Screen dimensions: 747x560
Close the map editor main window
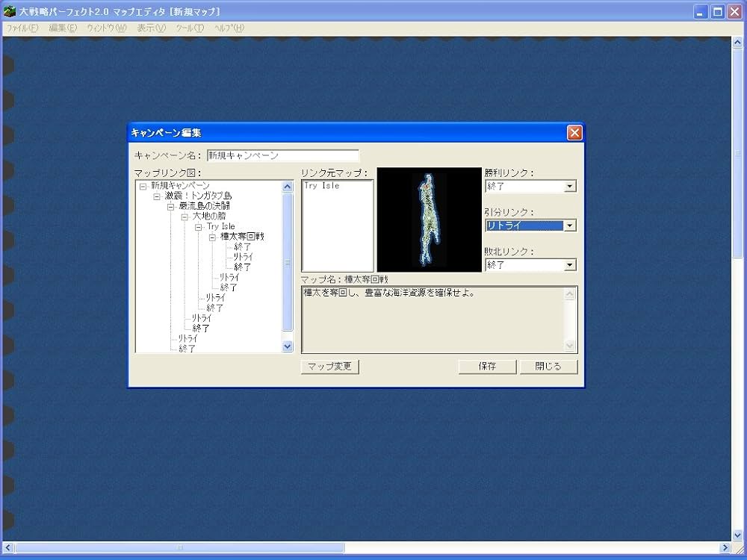click(x=735, y=12)
